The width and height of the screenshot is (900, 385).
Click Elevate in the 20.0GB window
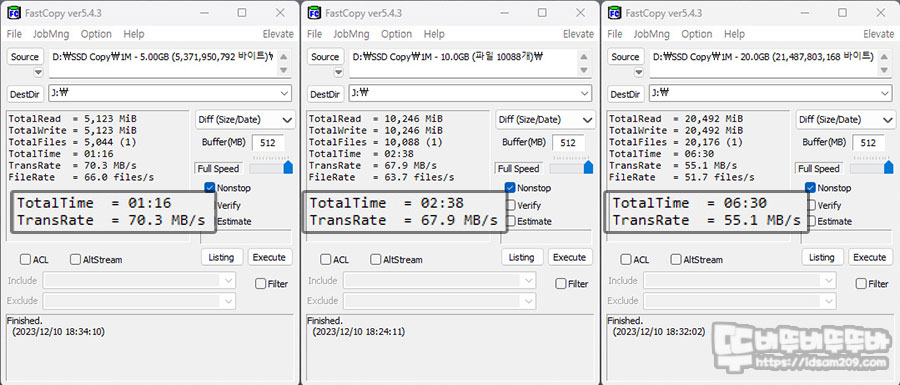(x=878, y=34)
